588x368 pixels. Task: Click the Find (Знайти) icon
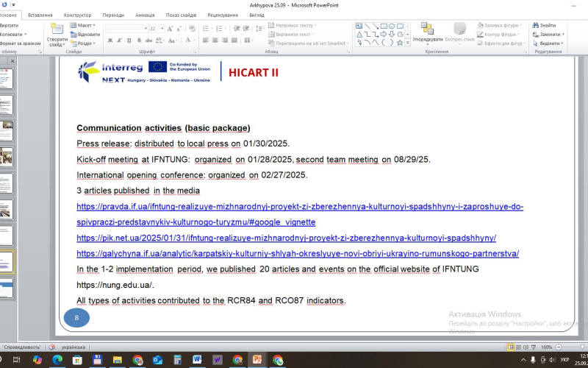(547, 25)
